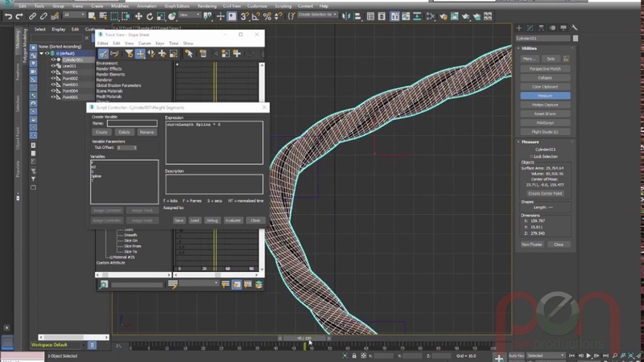Open the Create panel tab (plus icon)
This screenshot has width=644, height=362.
519,28
